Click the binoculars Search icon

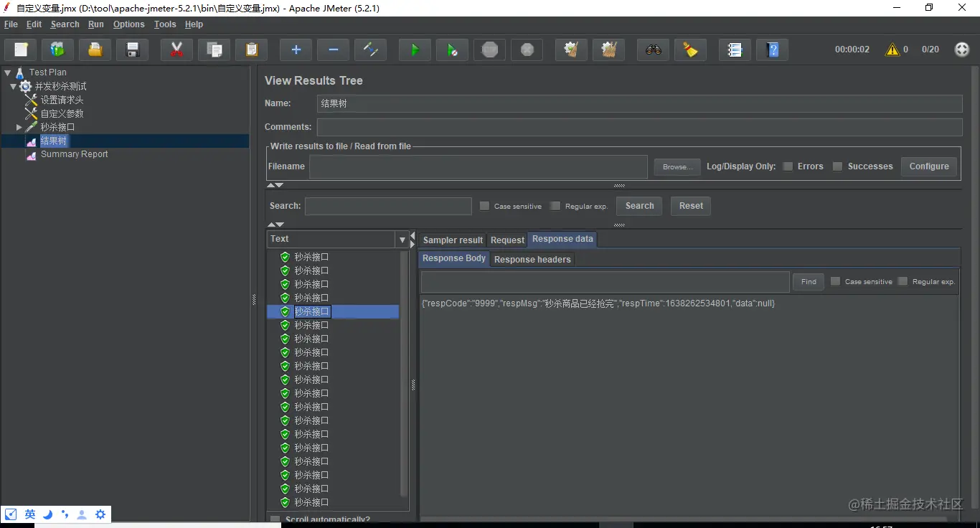(x=653, y=49)
